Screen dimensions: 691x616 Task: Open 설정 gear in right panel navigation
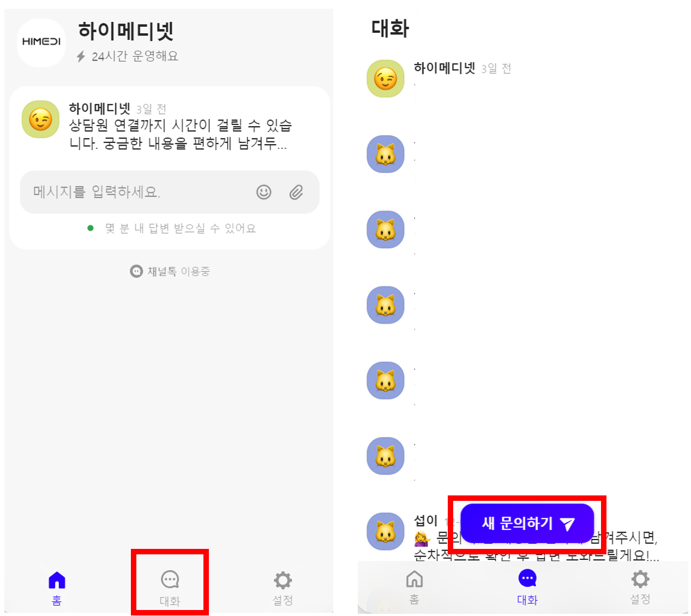[640, 587]
